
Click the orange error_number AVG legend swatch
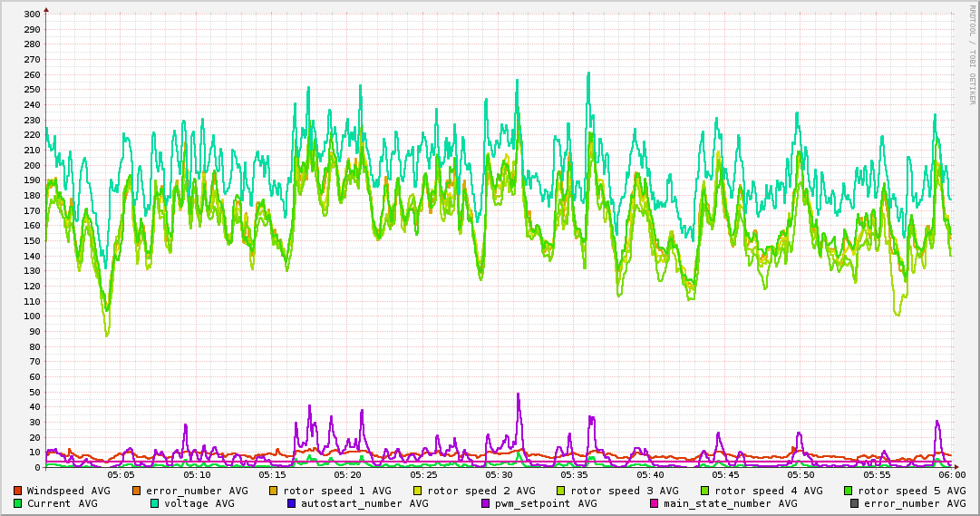point(136,491)
